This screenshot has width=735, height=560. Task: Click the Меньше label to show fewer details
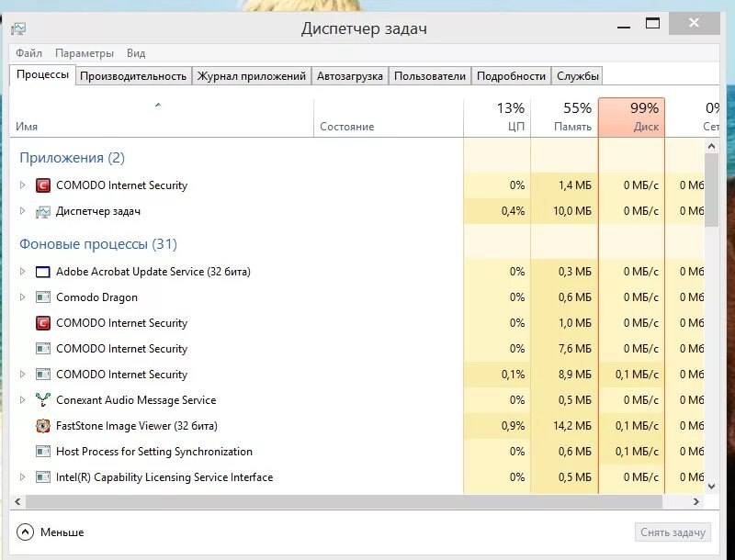pyautogui.click(x=62, y=532)
